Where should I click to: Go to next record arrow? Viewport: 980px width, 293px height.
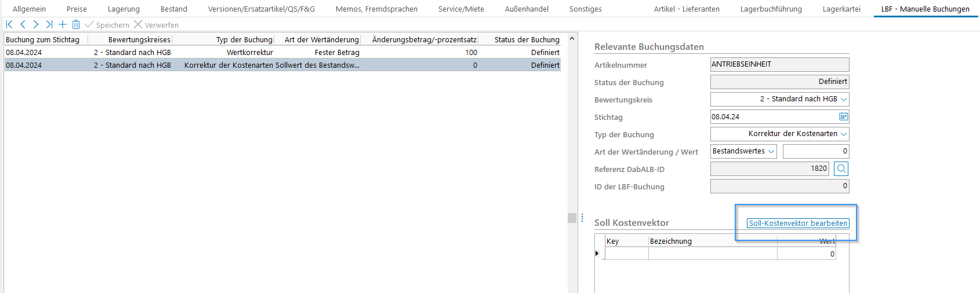(x=36, y=24)
